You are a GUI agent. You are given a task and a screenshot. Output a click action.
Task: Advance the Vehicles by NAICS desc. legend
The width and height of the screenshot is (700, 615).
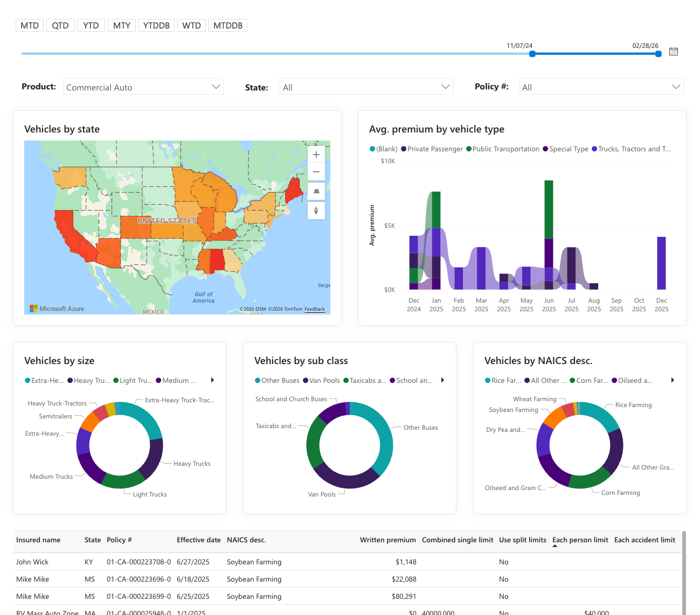673,380
